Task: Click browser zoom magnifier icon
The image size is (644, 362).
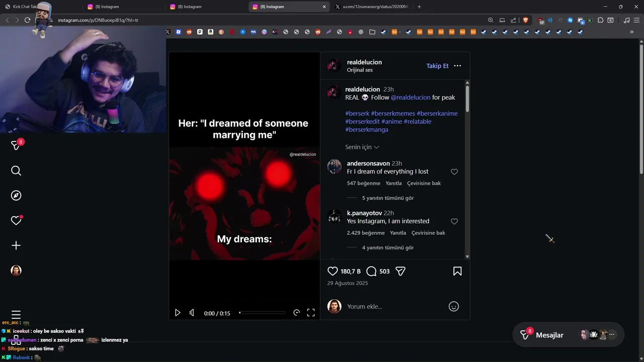Action: [x=491, y=20]
